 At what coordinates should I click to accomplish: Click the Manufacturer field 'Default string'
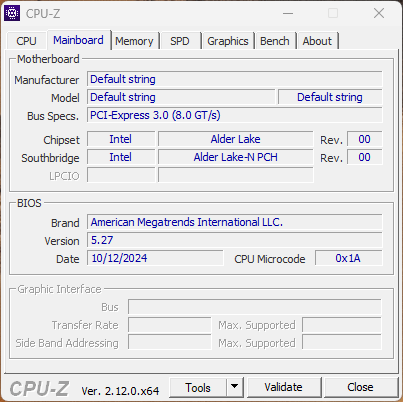235,79
